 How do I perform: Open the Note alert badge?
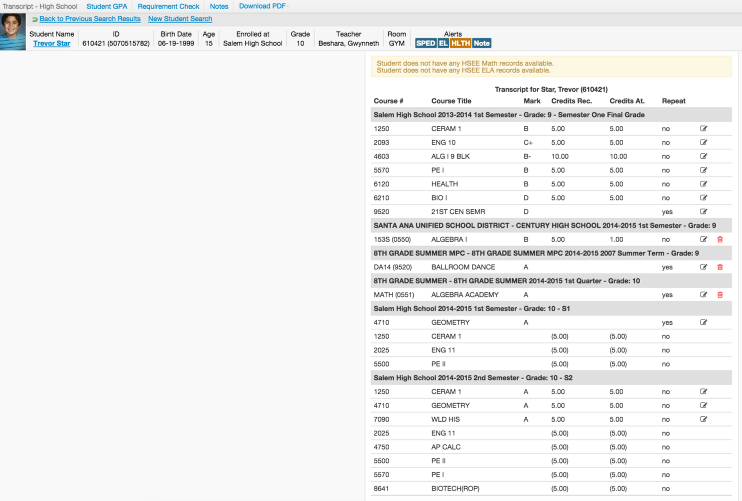(481, 43)
